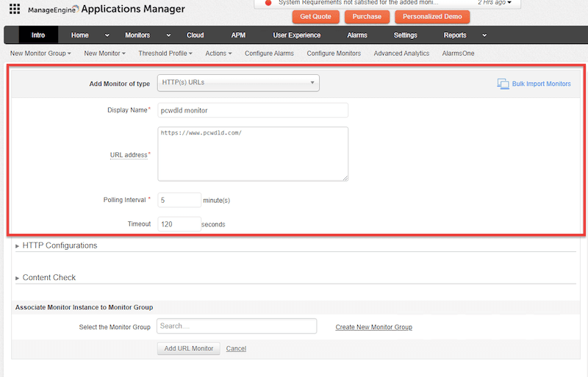Click the Polling Interval field
The height and width of the screenshot is (377, 588).
coord(179,200)
